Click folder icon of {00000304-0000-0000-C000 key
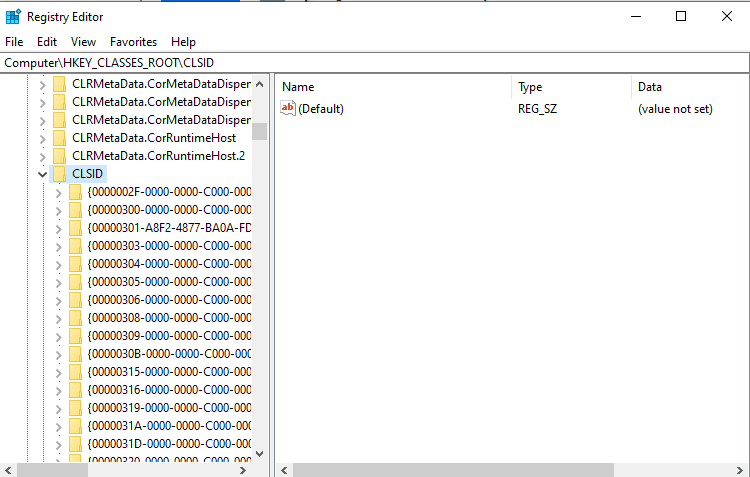This screenshot has height=477, width=750. 75,264
